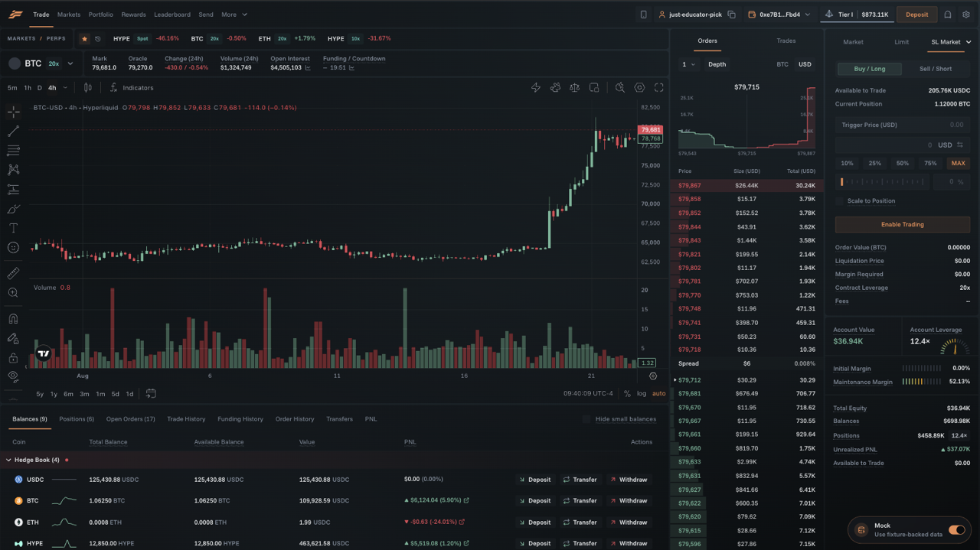Image resolution: width=980 pixels, height=550 pixels.
Task: Expand the BTC 20x market selector
Action: 42,63
